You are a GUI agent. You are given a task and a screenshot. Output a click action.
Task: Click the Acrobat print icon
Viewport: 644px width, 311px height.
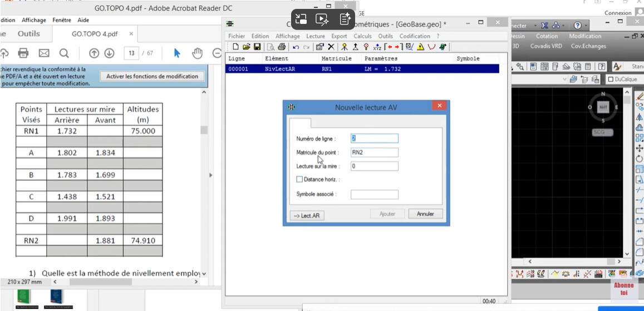(23, 53)
